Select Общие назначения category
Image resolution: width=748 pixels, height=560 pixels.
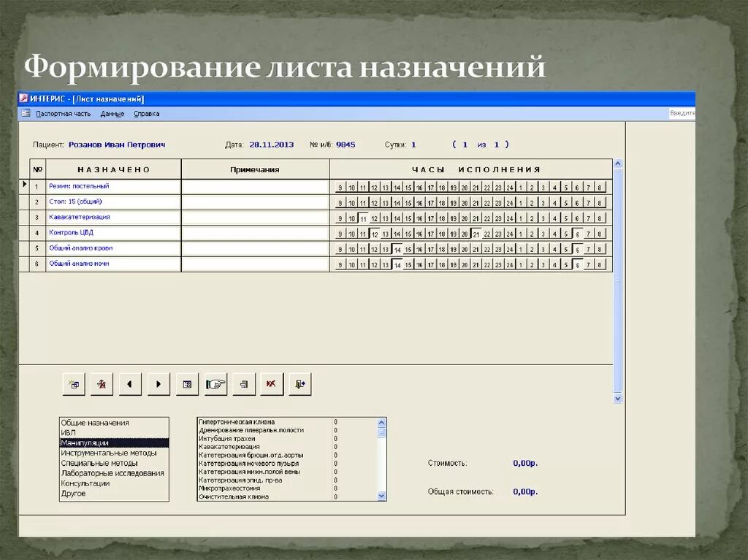114,423
